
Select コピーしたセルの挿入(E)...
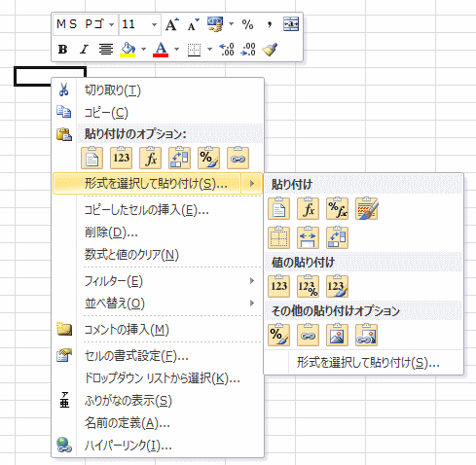(158, 210)
